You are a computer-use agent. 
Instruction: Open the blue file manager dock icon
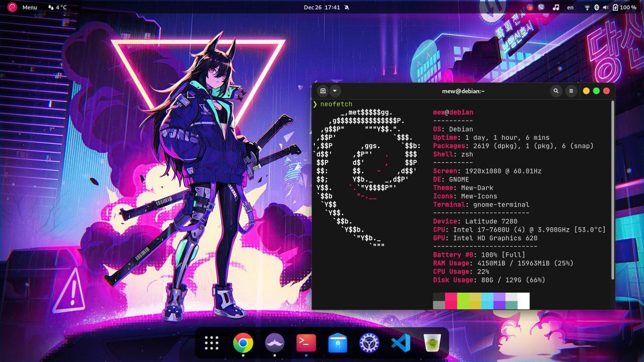tap(338, 343)
